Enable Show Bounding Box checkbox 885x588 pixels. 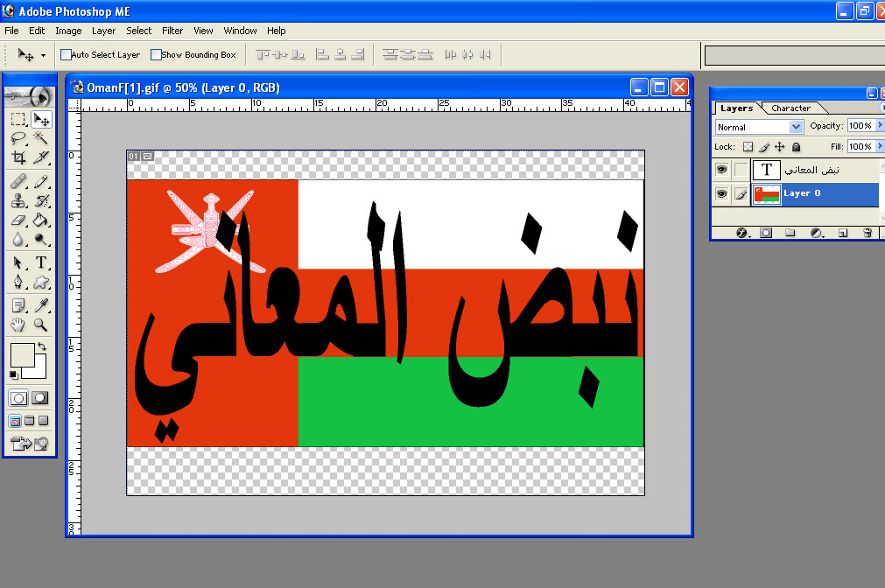coord(157,55)
